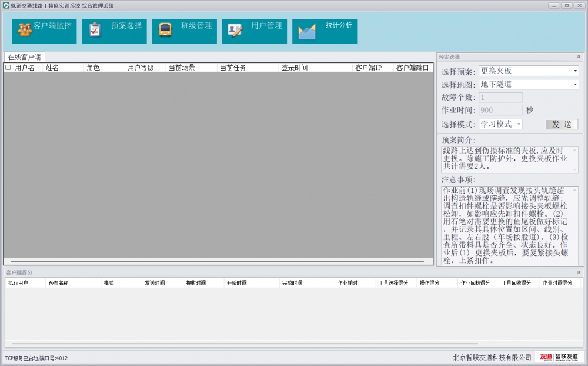588x366 pixels.
Task: Toggle the select-all checkbox beside 用户名
Action: 8,68
